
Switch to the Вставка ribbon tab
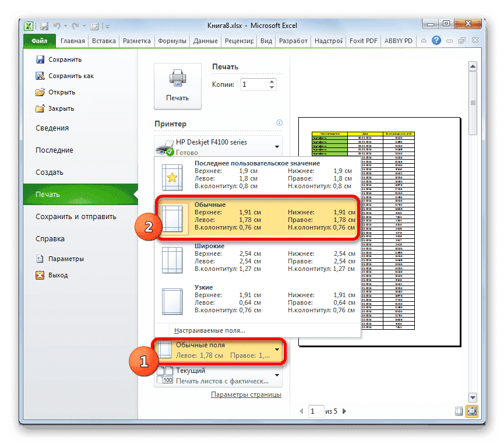point(103,41)
